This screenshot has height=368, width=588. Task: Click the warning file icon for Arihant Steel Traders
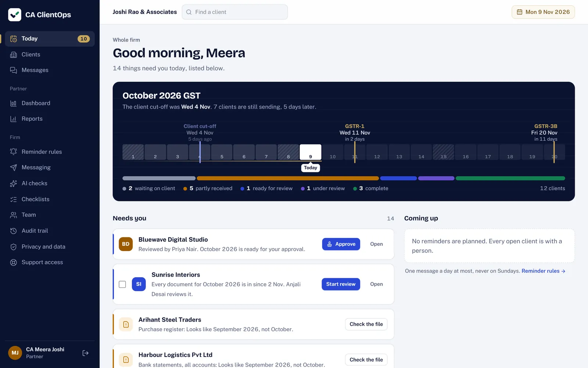click(x=126, y=324)
